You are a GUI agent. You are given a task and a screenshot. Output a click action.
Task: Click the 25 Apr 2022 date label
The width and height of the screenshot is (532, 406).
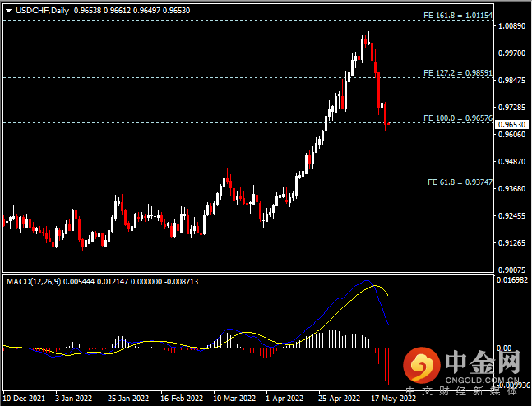click(339, 399)
